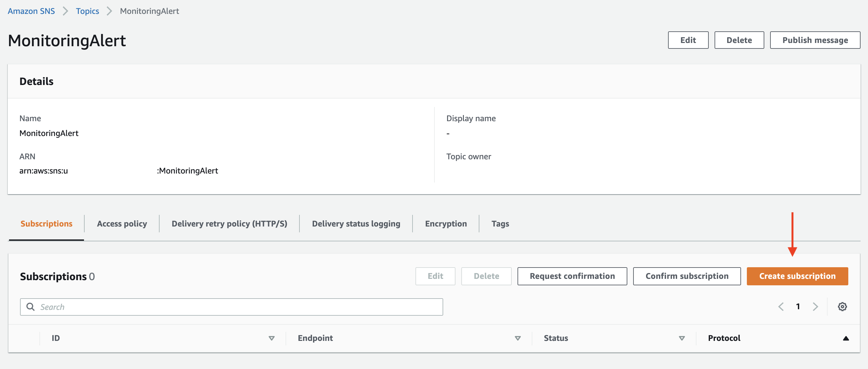
Task: Open table preferences gear icon
Action: click(842, 306)
